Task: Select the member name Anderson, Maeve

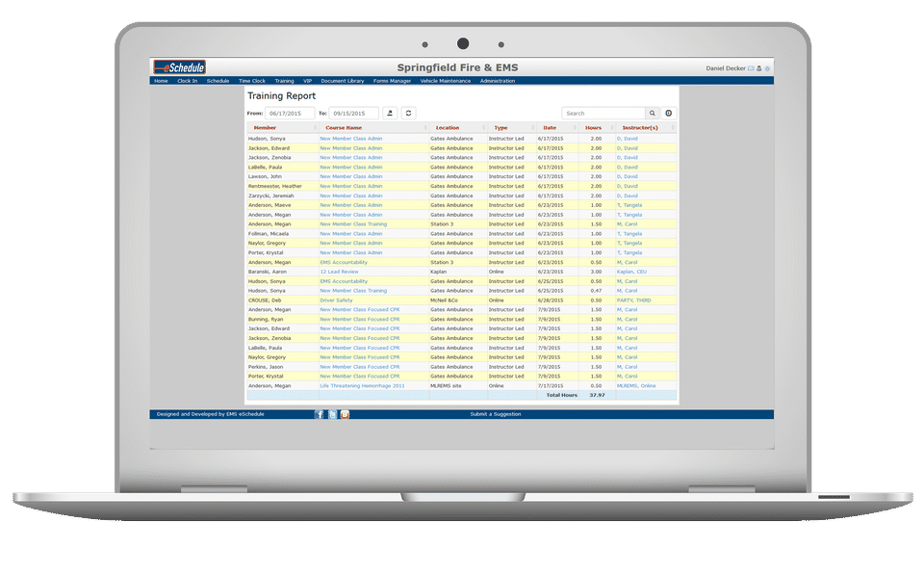Action: point(269,205)
